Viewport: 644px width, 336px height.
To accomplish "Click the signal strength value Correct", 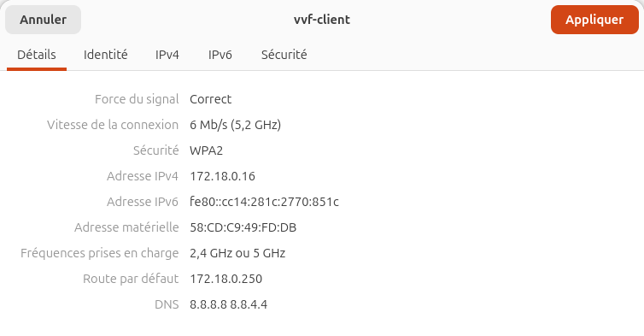I will tap(211, 99).
